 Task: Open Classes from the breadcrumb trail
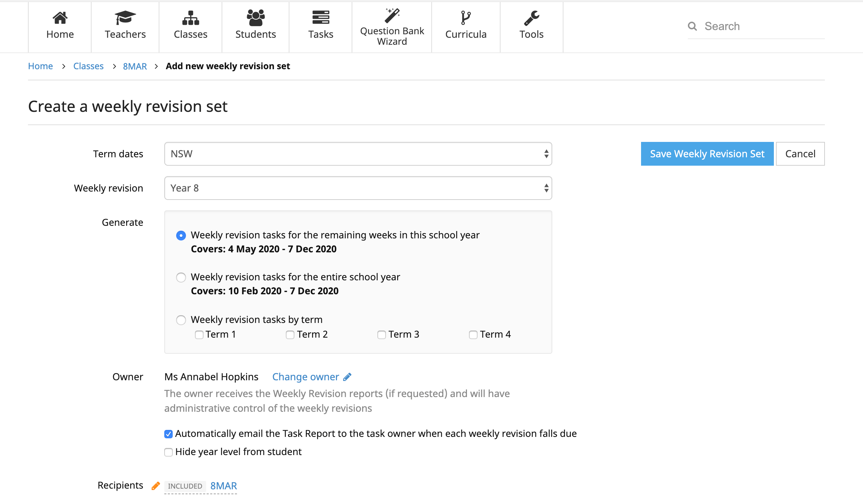pyautogui.click(x=88, y=66)
